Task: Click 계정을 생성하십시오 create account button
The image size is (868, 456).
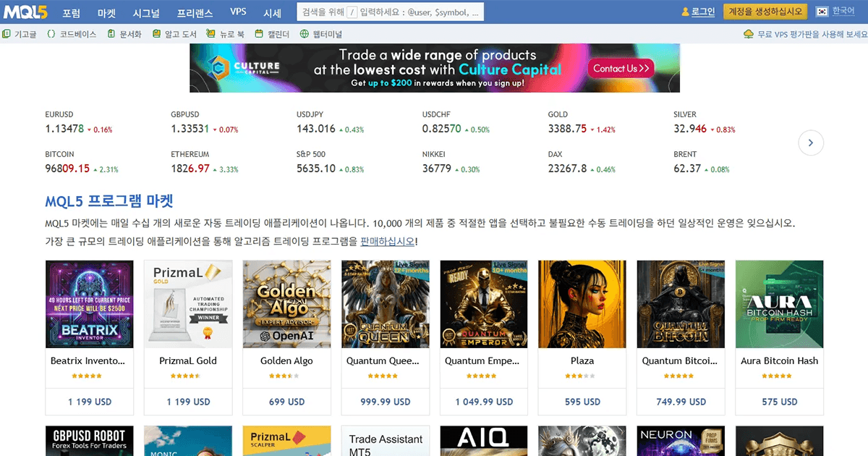Action: pyautogui.click(x=765, y=12)
